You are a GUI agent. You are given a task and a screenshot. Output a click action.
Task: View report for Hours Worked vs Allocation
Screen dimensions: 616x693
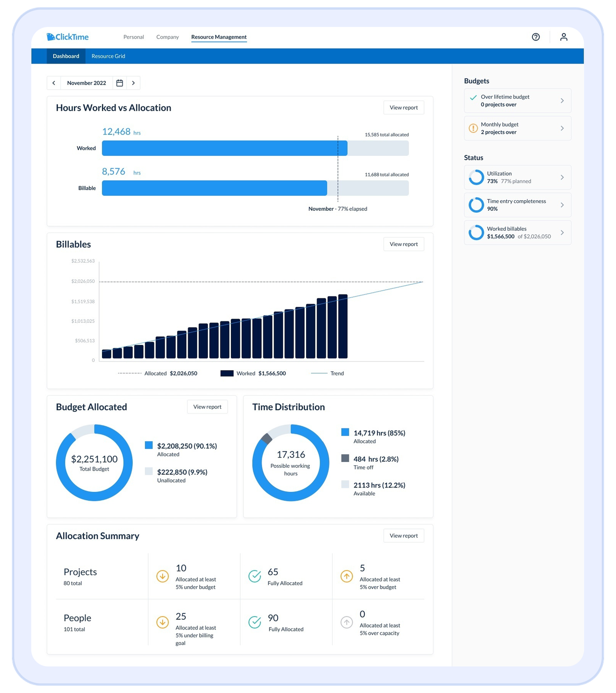point(403,108)
